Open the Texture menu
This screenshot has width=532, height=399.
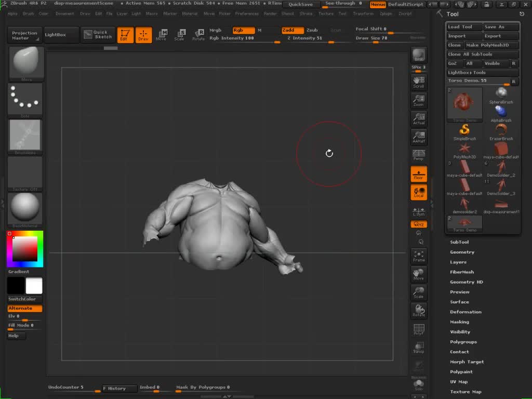click(x=326, y=14)
